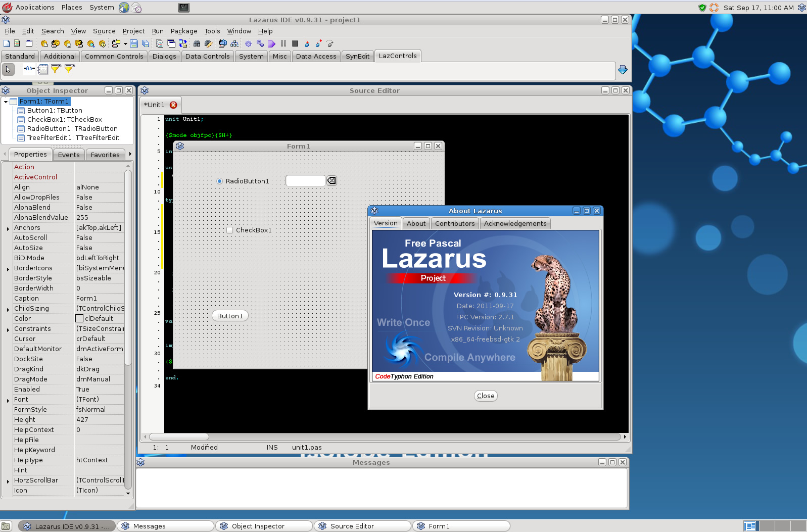Image resolution: width=807 pixels, height=532 pixels.
Task: Open the Project menu
Action: (x=133, y=31)
